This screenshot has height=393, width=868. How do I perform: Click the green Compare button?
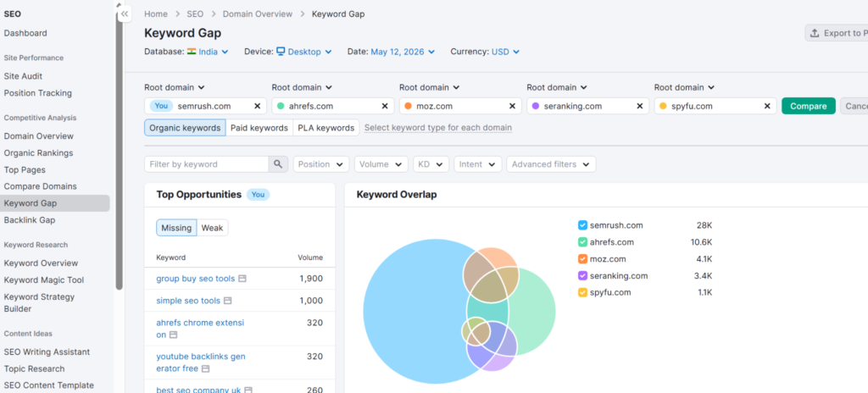(x=808, y=106)
